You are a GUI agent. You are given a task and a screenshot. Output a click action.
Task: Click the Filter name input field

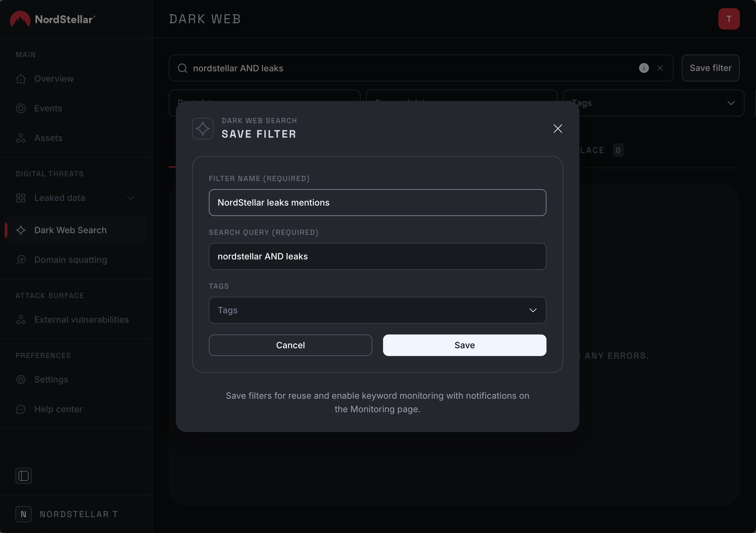pos(377,203)
